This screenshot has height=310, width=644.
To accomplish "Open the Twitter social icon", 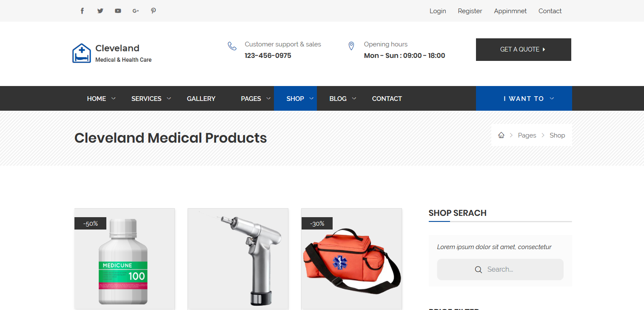I will click(100, 11).
